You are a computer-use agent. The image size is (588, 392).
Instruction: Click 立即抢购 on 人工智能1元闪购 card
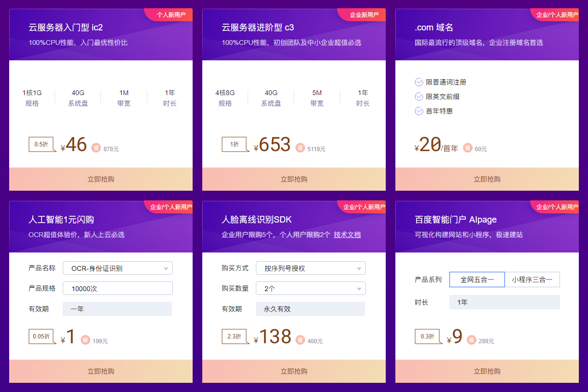[101, 371]
